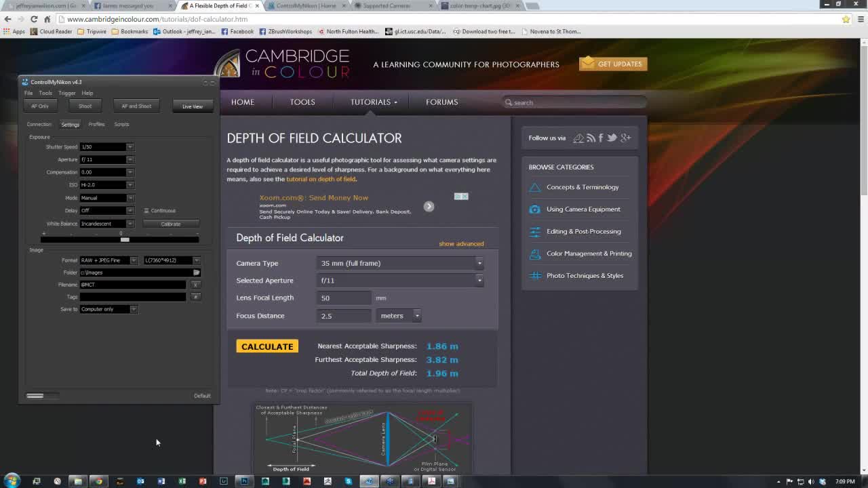868x488 pixels.
Task: Open the Twitter follow icon
Action: point(612,138)
